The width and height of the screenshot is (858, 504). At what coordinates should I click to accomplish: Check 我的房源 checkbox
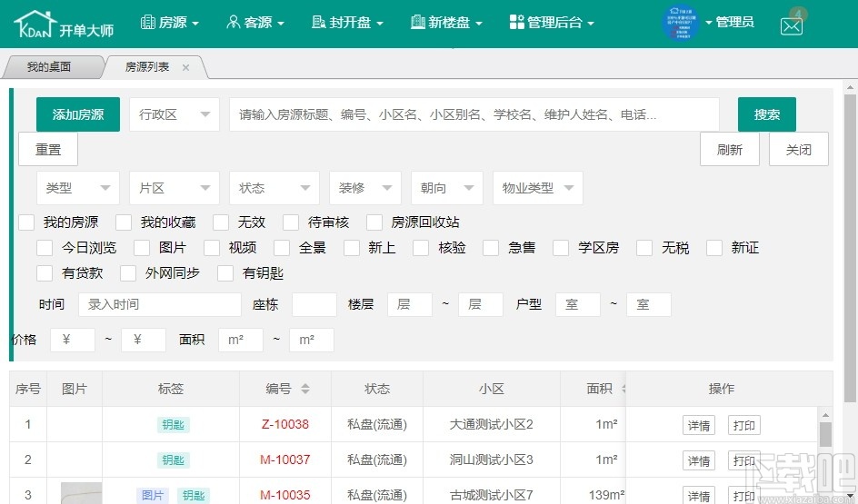27,222
